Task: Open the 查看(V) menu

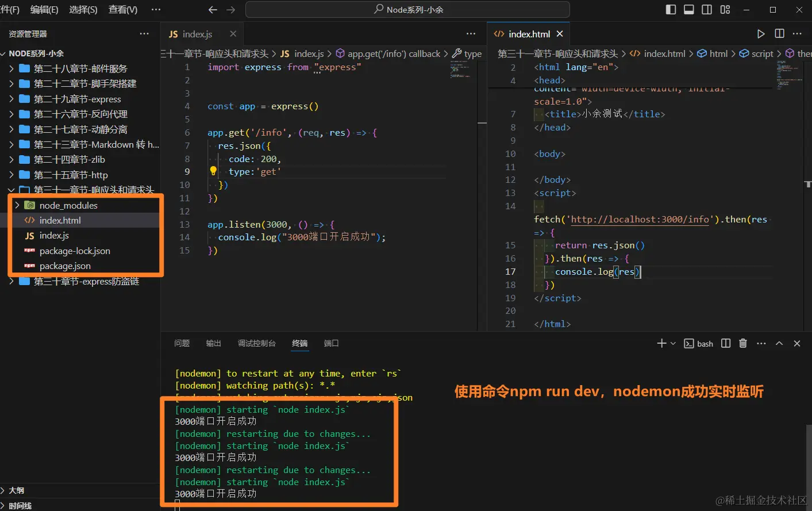Action: (x=123, y=10)
